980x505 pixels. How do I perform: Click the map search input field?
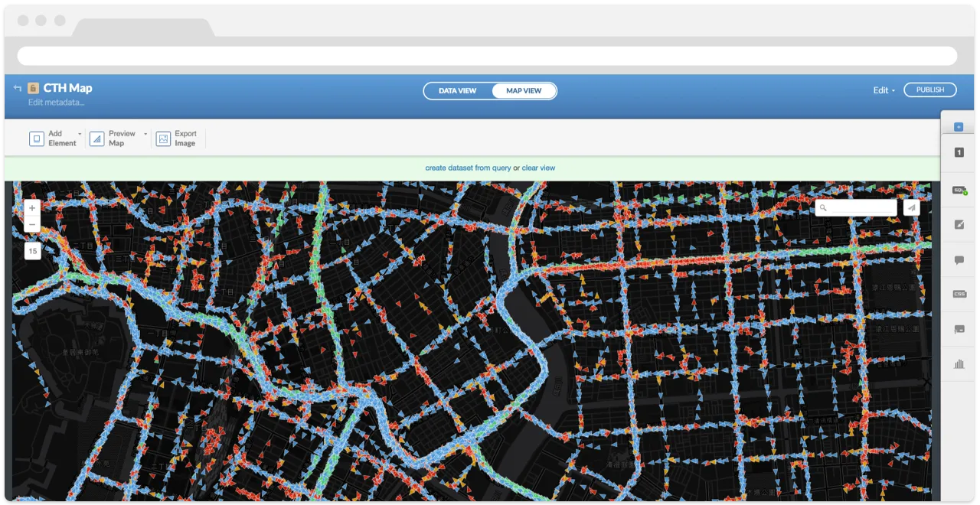861,207
